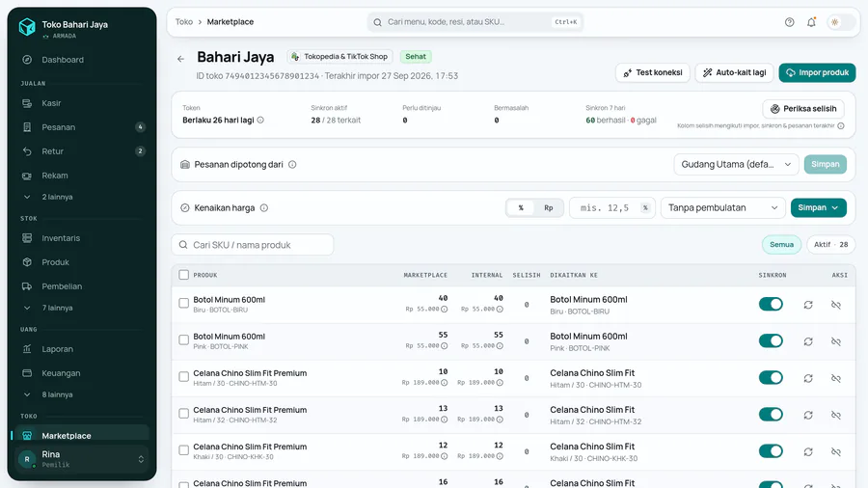
Task: Check the Celana Chino Khaki / 30 row
Action: point(184,450)
